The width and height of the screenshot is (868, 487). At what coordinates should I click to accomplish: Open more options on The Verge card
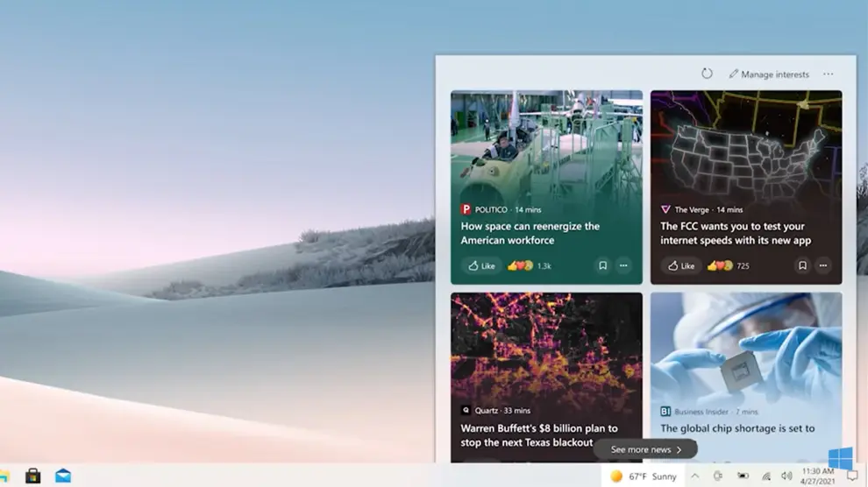pos(822,265)
